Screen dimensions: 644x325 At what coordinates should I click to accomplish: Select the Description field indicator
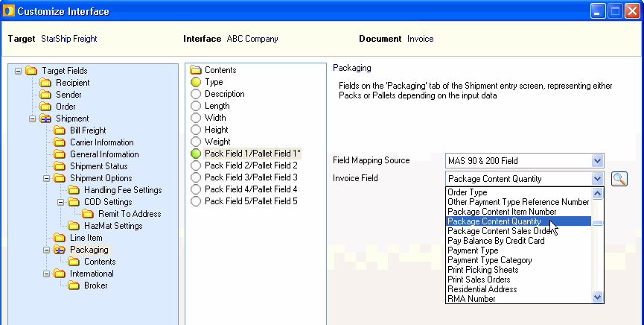point(196,94)
